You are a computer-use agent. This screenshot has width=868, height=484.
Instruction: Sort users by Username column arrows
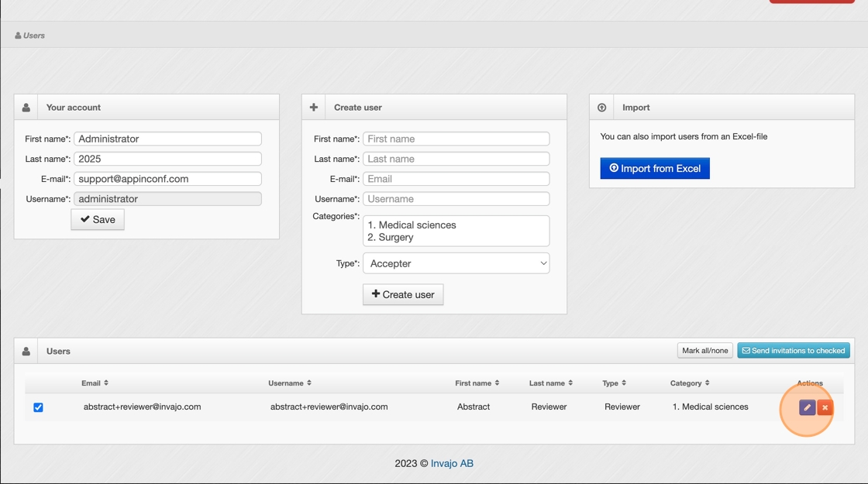309,383
